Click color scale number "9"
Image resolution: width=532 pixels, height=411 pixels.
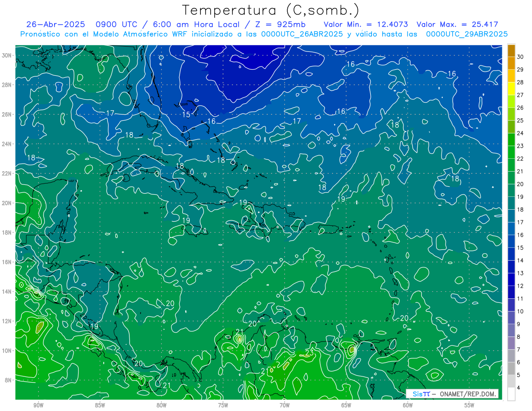pos(519,324)
